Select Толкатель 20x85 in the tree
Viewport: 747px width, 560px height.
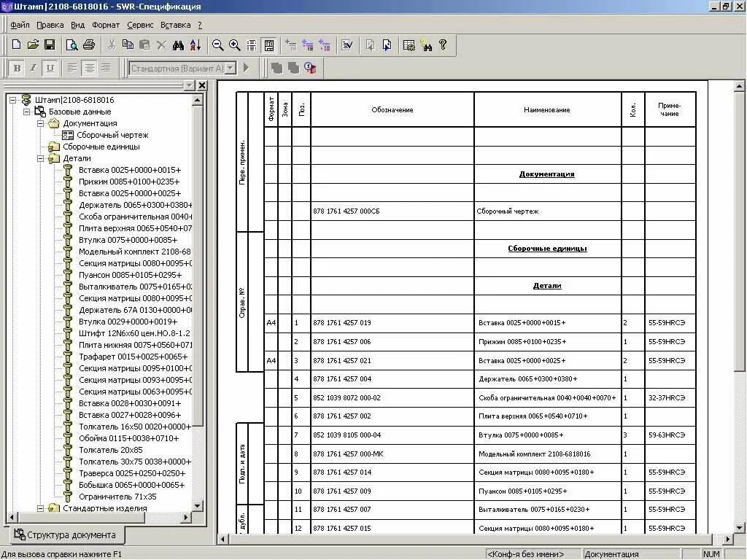click(111, 450)
